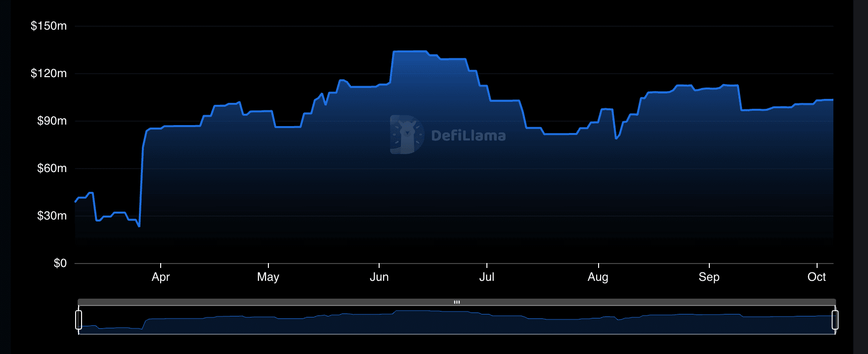Viewport: 868px width, 354px height.
Task: Grab the right handle of the range slider
Action: click(x=835, y=320)
